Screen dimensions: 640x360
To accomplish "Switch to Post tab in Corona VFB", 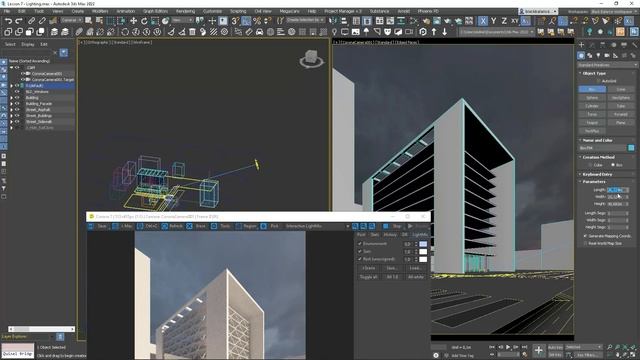I will click(361, 235).
